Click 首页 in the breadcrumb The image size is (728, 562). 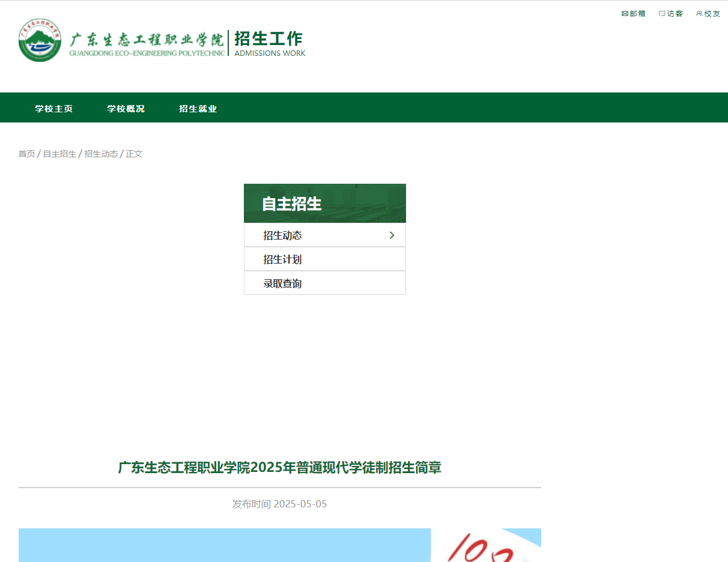click(x=26, y=154)
